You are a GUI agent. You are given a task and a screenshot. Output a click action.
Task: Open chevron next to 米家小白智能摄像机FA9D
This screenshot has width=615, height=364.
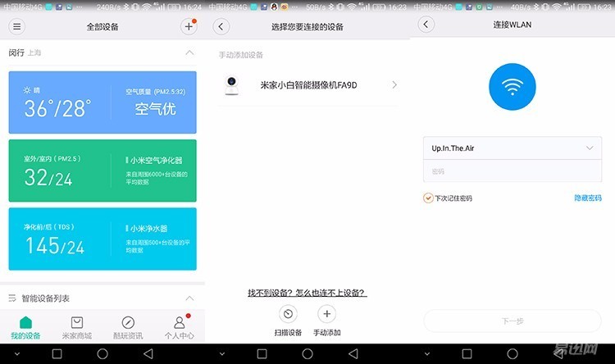394,85
